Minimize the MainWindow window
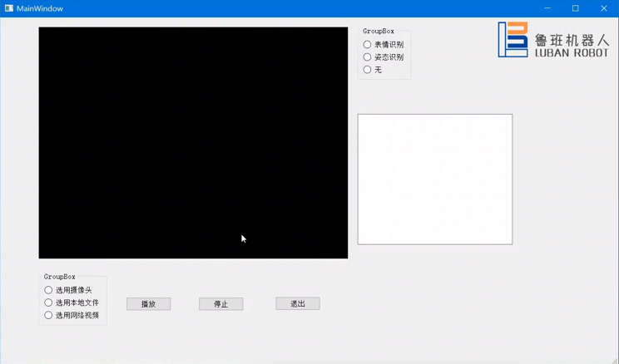This screenshot has width=619, height=364. click(547, 8)
